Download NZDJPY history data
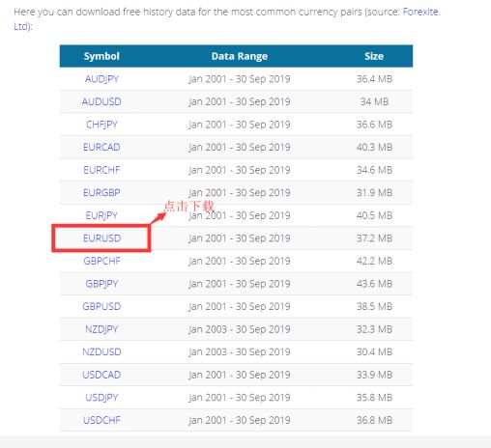The width and height of the screenshot is (491, 448). point(101,329)
